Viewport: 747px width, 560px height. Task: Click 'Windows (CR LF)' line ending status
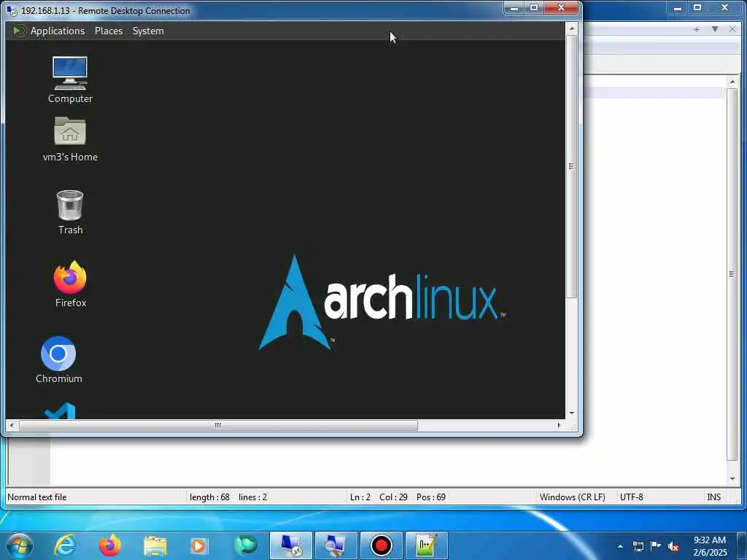[573, 497]
